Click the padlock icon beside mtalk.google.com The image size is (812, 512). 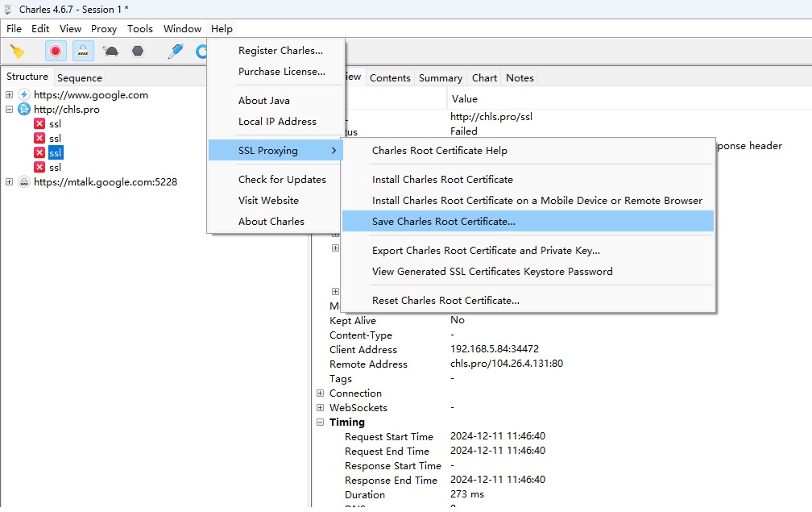(x=24, y=182)
